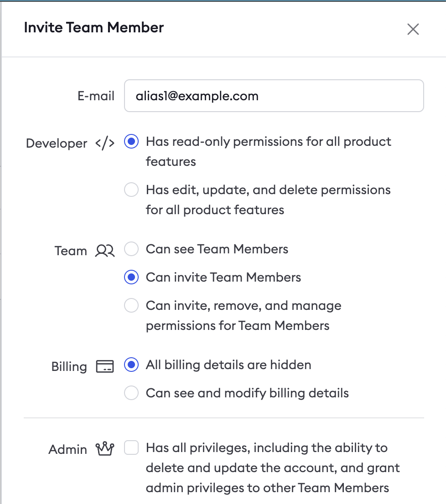Click the Developer code brackets icon
446x504 pixels.
click(105, 143)
